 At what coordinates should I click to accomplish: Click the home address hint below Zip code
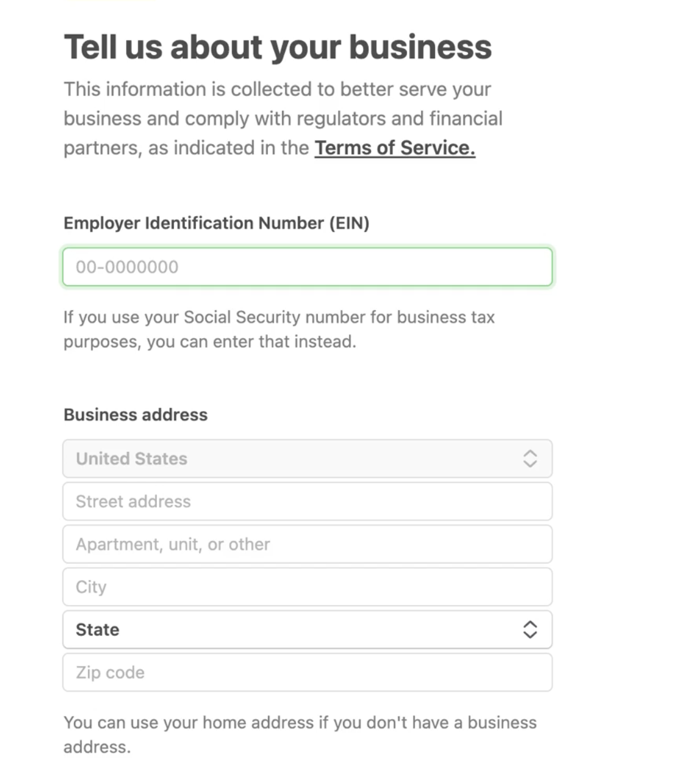(x=300, y=735)
